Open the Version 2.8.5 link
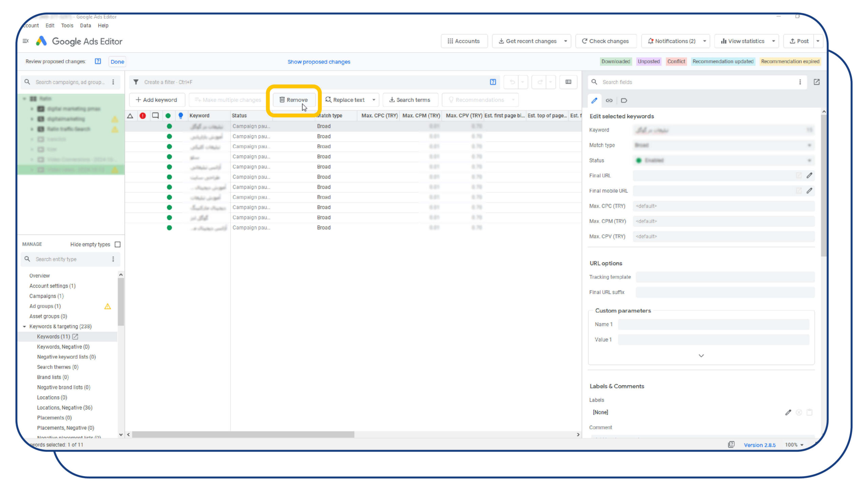This screenshot has height=491, width=868. click(759, 445)
